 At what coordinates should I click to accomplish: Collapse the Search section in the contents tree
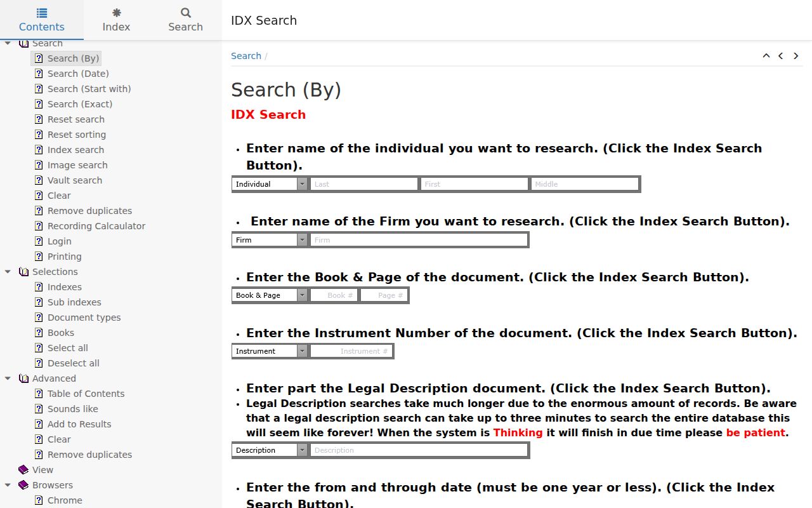click(8, 43)
